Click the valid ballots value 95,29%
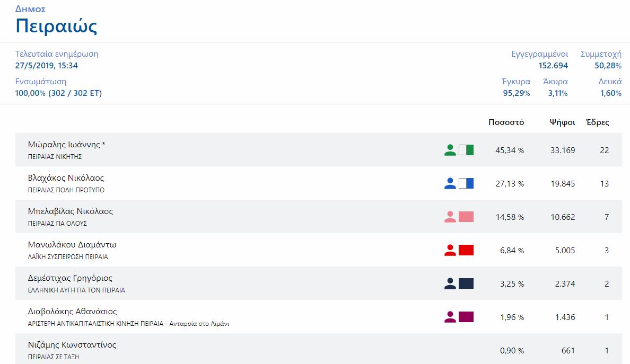 click(x=517, y=93)
